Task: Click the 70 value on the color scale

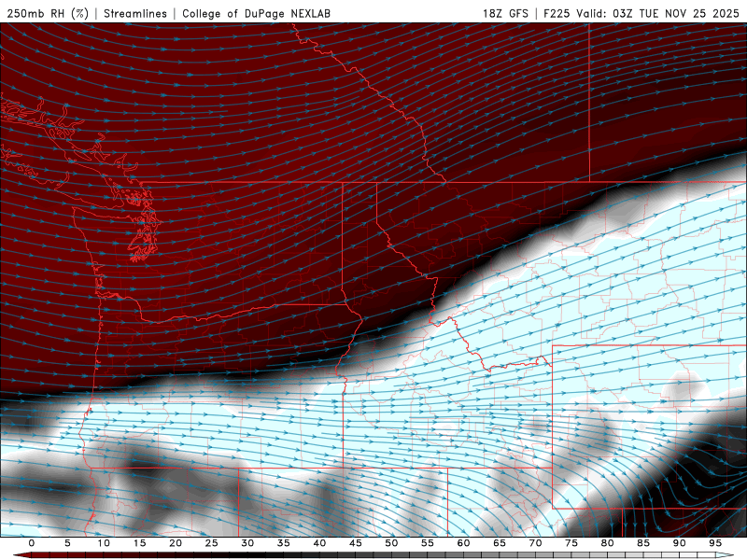Action: (x=535, y=543)
